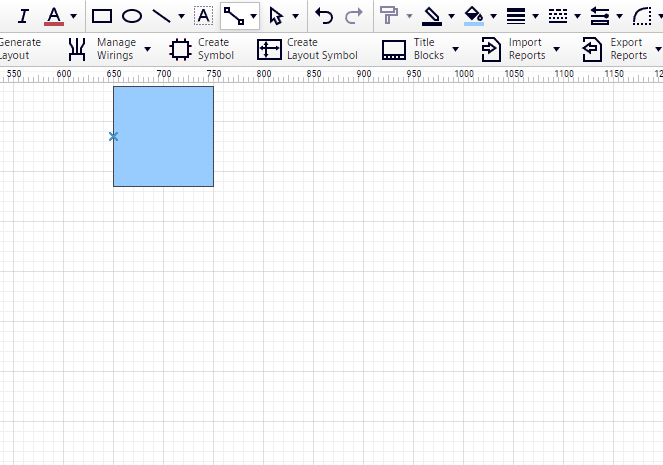Select the Text box tool
The height and width of the screenshot is (465, 663).
203,16
